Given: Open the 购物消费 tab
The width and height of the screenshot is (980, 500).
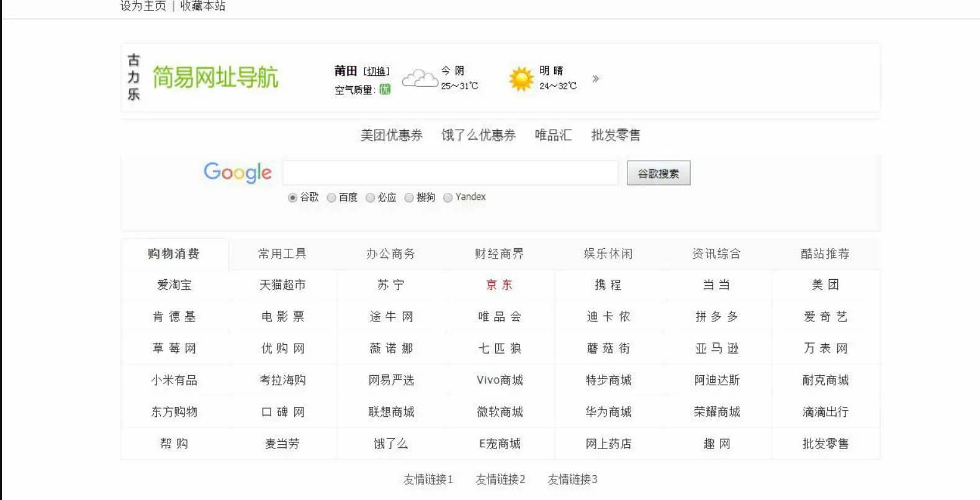Looking at the screenshot, I should tap(174, 254).
